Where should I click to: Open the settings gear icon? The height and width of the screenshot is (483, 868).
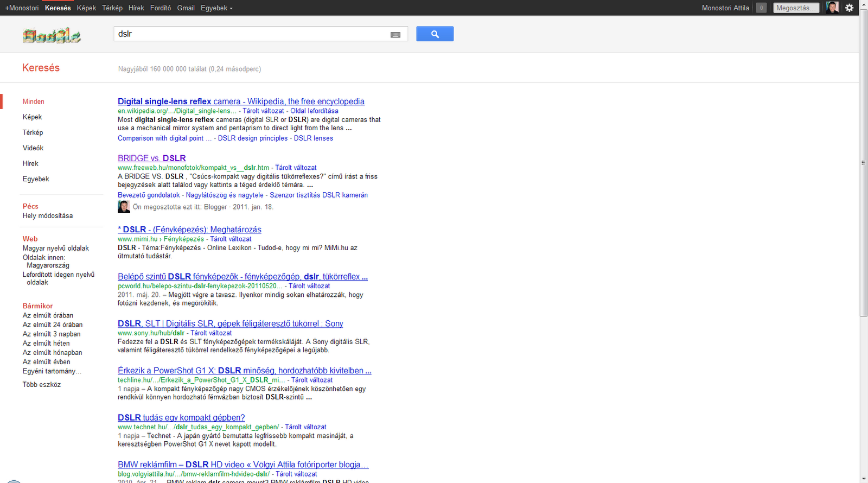pos(850,8)
